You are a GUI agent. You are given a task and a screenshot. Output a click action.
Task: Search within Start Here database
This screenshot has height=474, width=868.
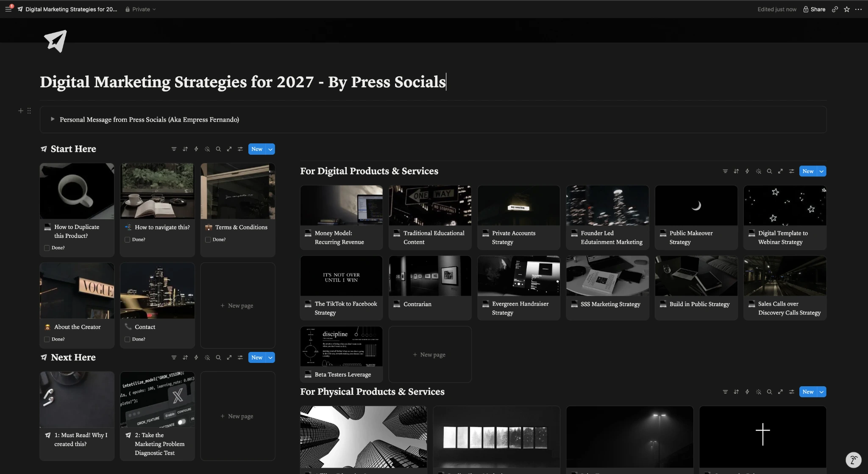pos(218,149)
